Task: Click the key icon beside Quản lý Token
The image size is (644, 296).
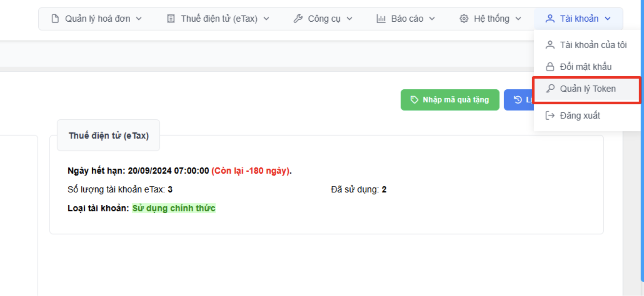Action: [550, 89]
